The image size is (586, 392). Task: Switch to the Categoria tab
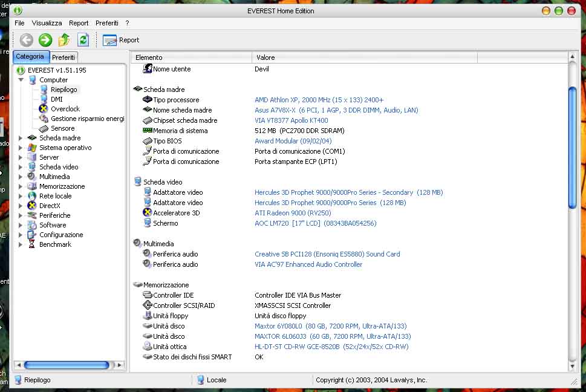click(x=31, y=56)
